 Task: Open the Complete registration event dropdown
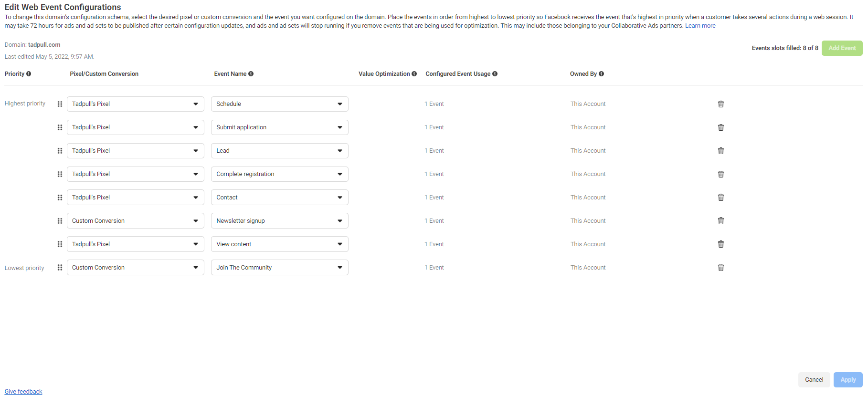pos(280,174)
